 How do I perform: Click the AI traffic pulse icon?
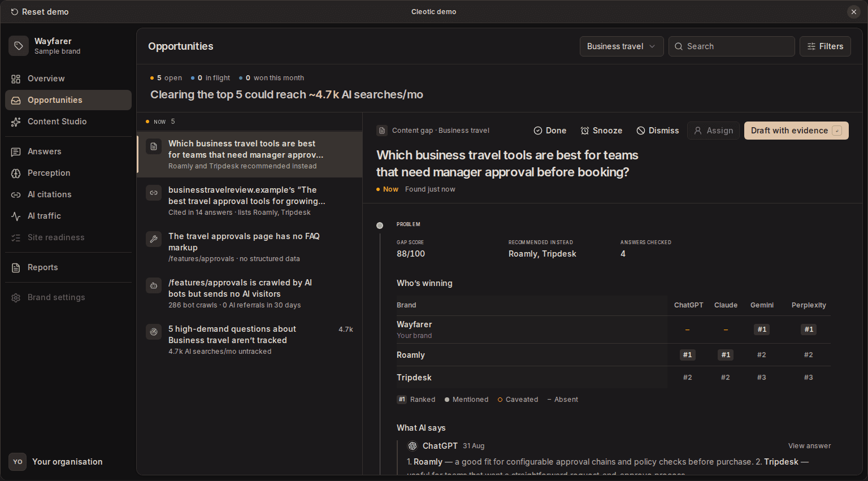[16, 216]
